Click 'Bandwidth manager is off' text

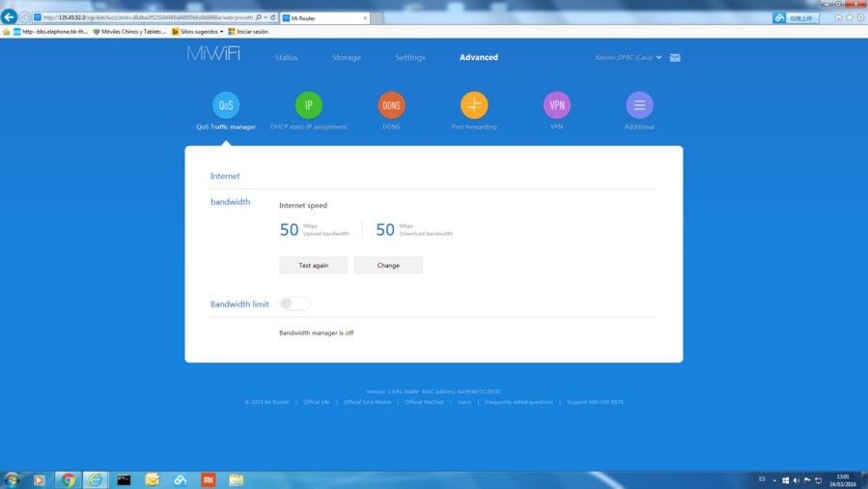316,332
